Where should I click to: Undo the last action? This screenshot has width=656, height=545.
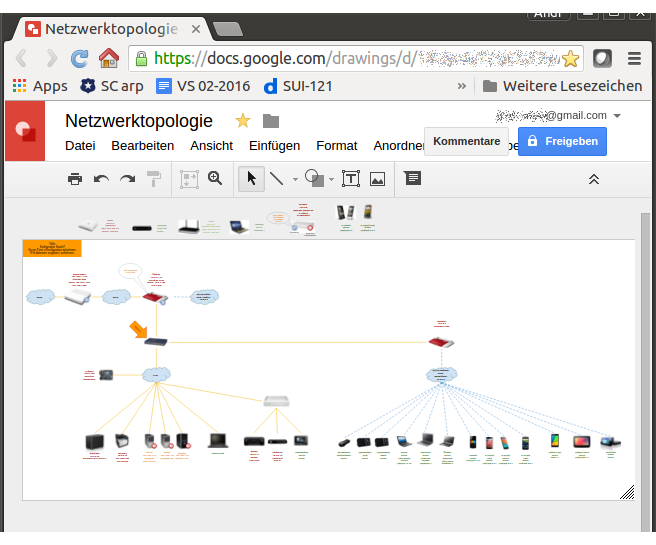click(x=101, y=179)
